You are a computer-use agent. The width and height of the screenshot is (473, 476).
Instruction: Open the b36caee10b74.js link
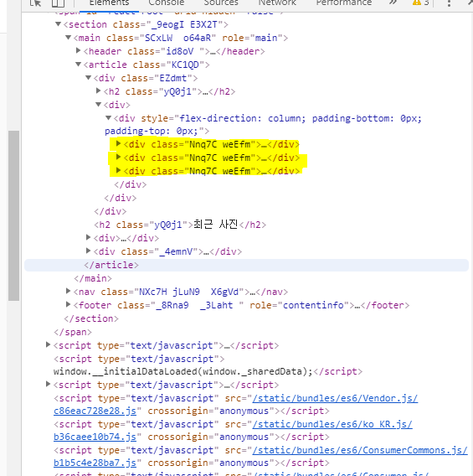95,437
